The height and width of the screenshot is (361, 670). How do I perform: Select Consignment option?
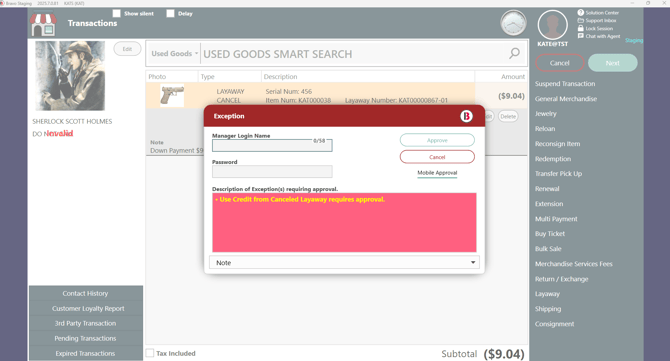(554, 323)
